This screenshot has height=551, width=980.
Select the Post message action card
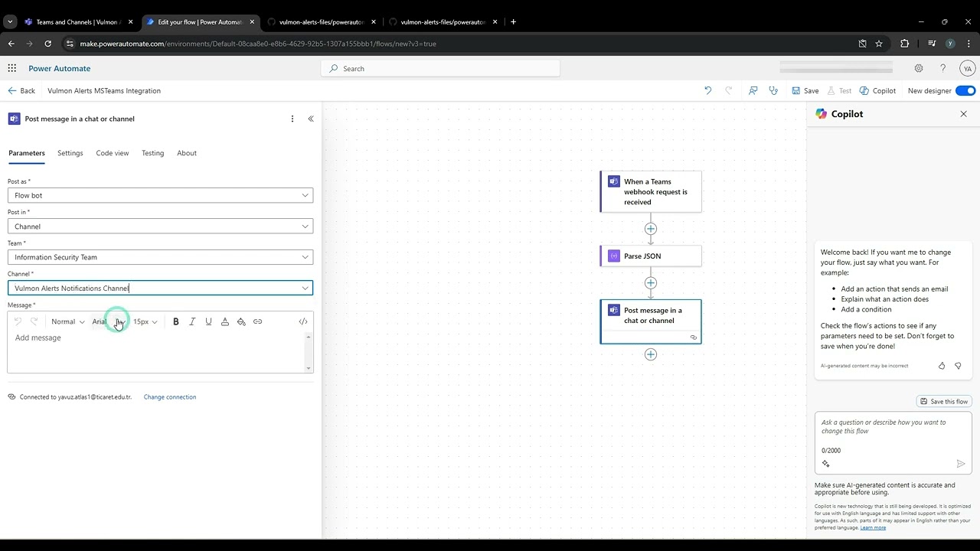[651, 321]
